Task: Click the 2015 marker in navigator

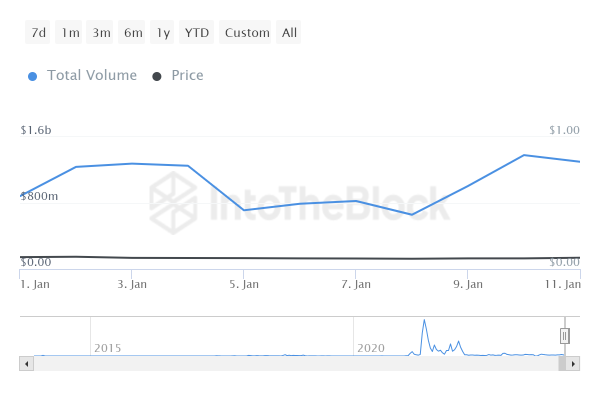Action: pos(107,348)
